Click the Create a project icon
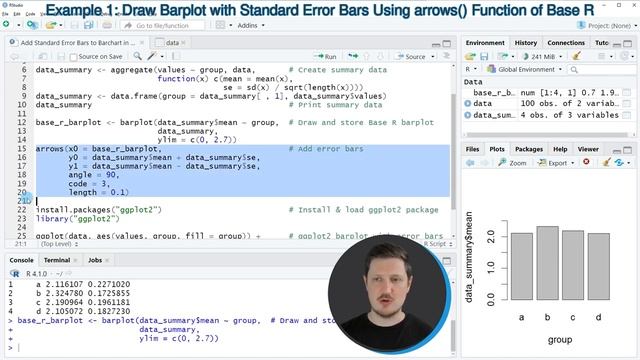 pyautogui.click(x=32, y=25)
